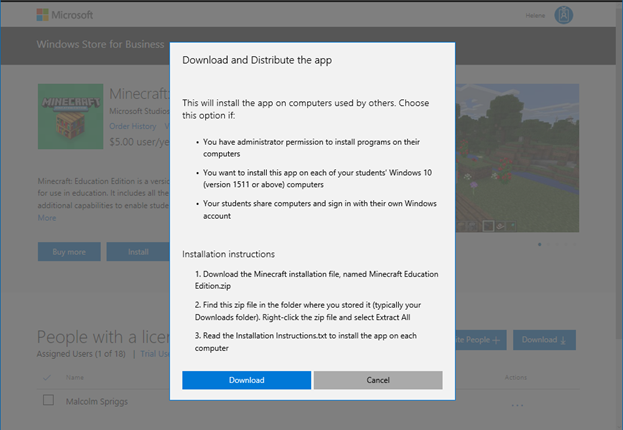Select the first screenshot carousel dot

click(x=539, y=244)
